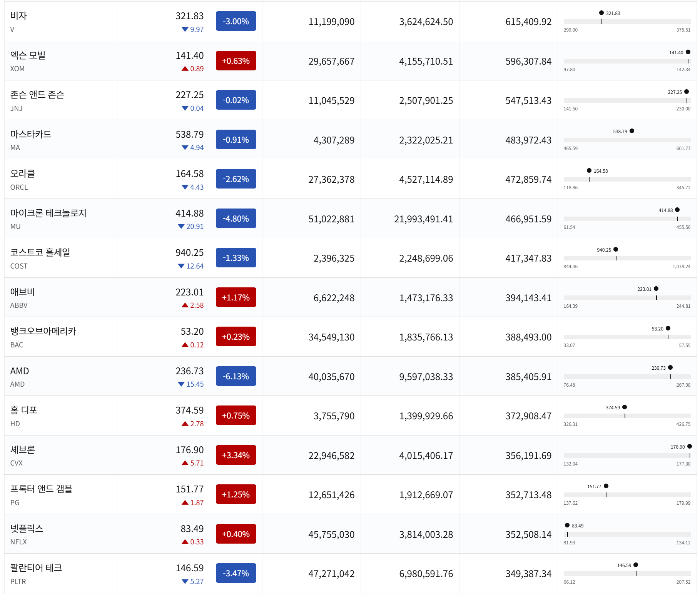Screen dimensions: 700x594
Task: Select the 애브비 stock name
Action: 23,292
